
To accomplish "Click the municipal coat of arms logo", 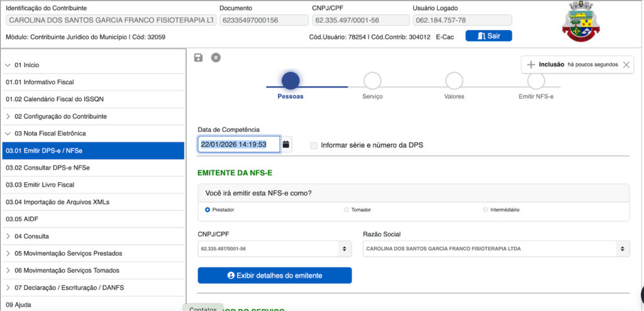I will (580, 22).
